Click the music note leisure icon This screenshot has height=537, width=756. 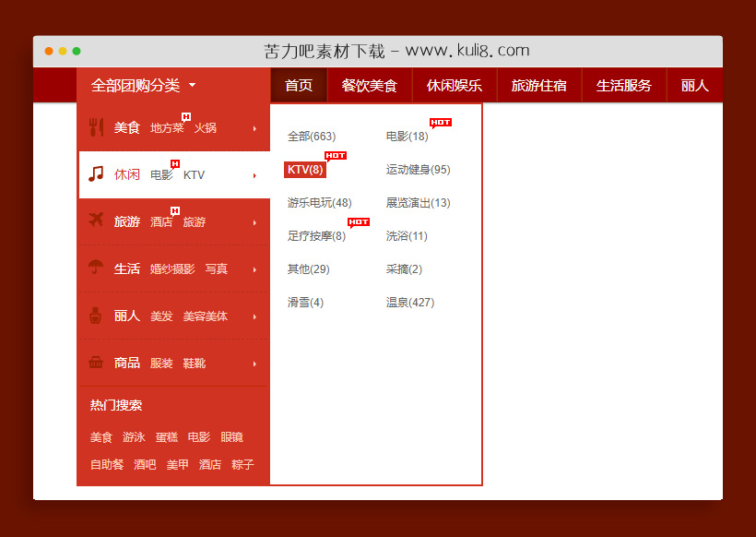point(96,174)
